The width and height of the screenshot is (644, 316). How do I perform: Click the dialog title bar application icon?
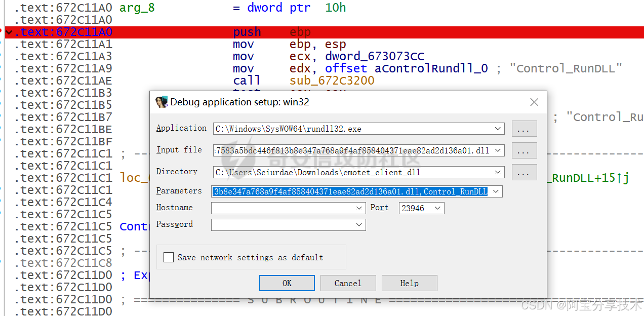click(161, 102)
